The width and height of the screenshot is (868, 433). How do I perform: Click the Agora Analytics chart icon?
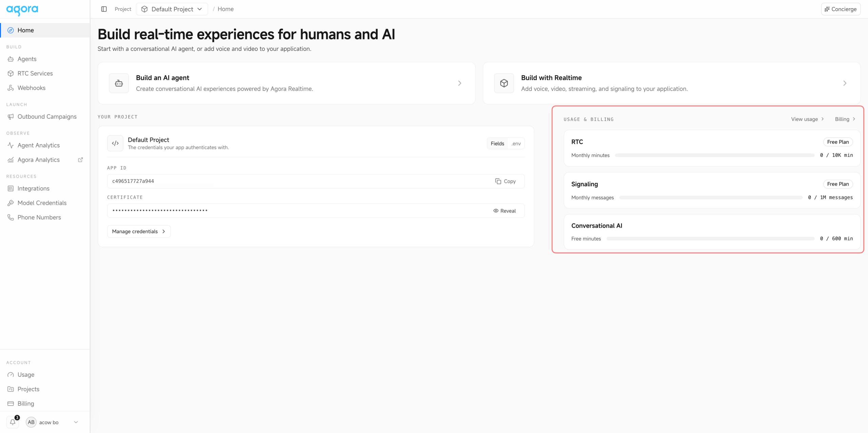click(x=11, y=160)
